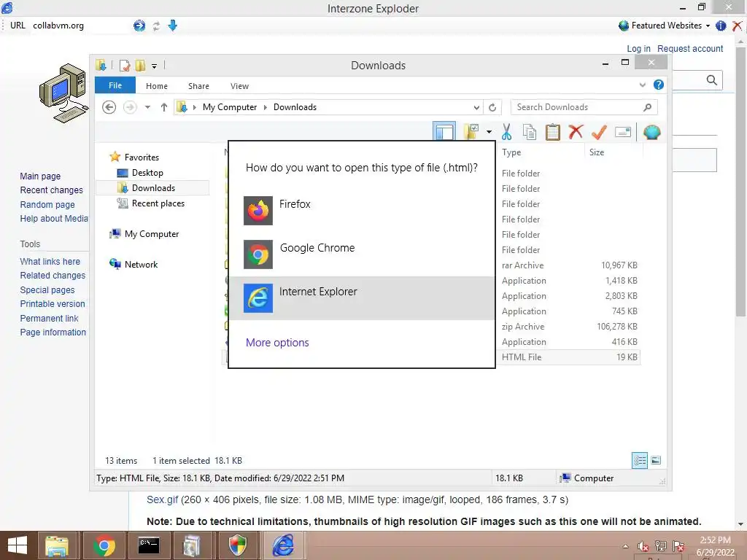747x560 pixels.
Task: Open recent locations dropdown arrow
Action: (x=147, y=107)
